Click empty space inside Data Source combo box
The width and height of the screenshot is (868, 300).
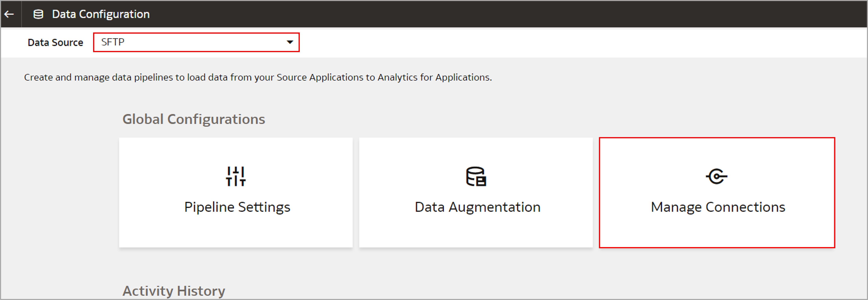coord(202,42)
